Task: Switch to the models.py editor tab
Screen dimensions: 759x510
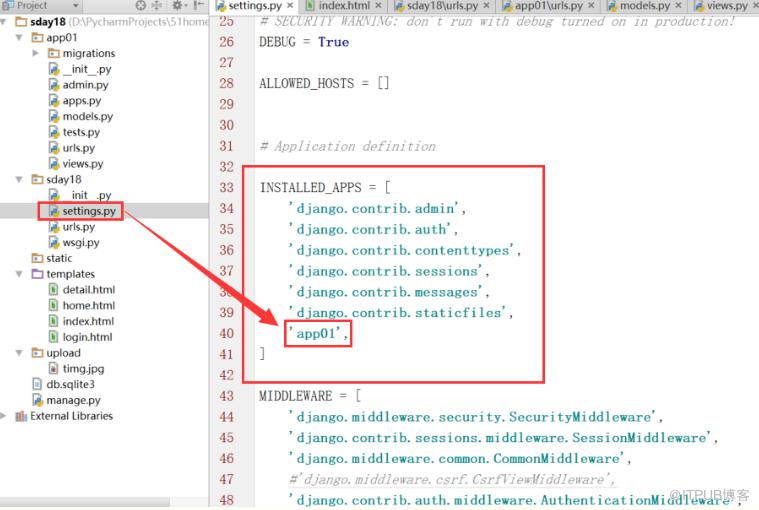Action: pyautogui.click(x=644, y=6)
